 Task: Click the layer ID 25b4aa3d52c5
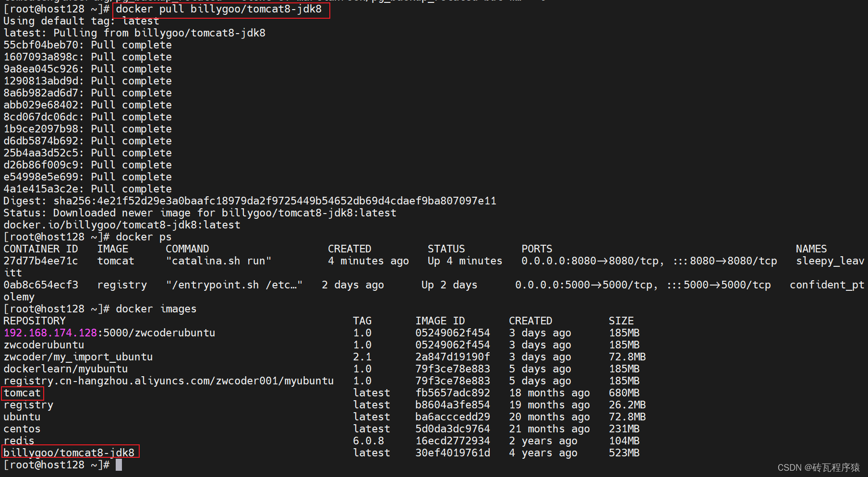[41, 153]
